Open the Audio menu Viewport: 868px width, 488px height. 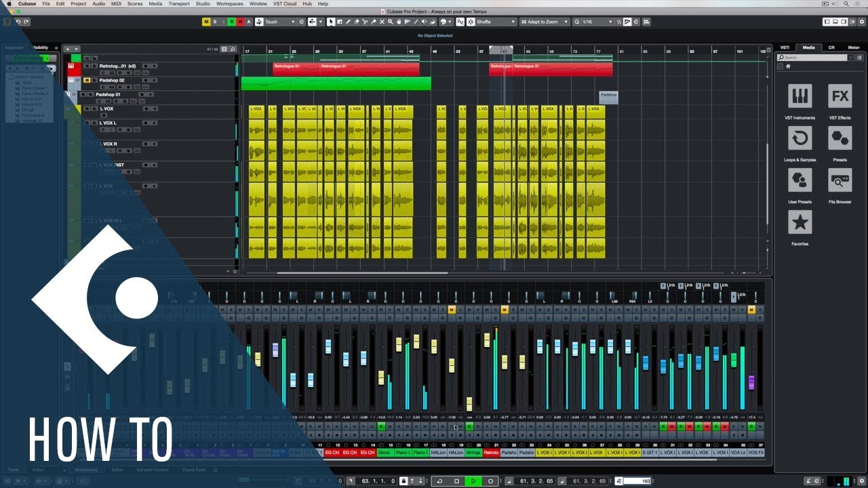click(x=98, y=3)
